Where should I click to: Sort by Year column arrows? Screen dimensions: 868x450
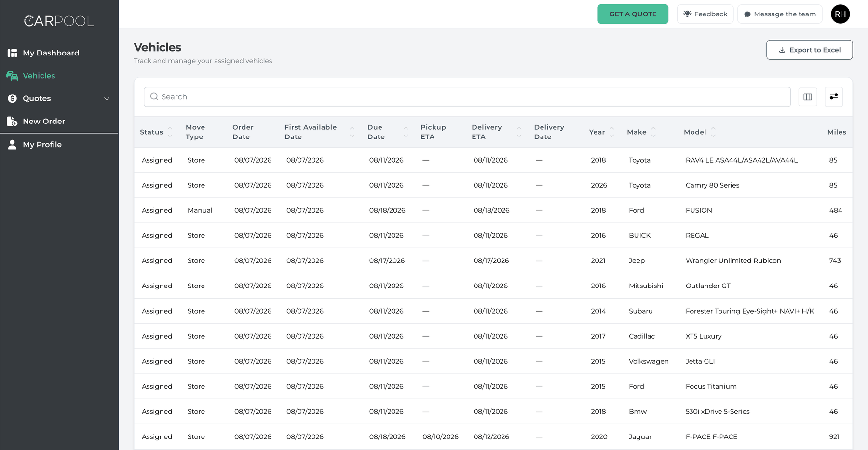pos(612,132)
